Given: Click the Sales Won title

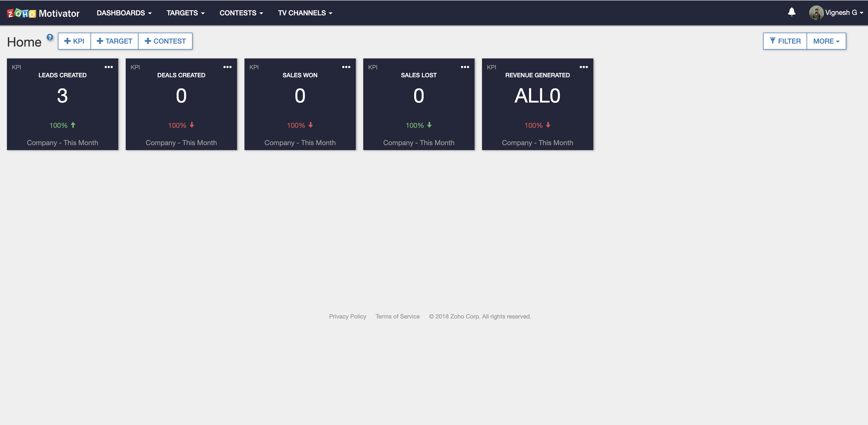Looking at the screenshot, I should point(300,75).
